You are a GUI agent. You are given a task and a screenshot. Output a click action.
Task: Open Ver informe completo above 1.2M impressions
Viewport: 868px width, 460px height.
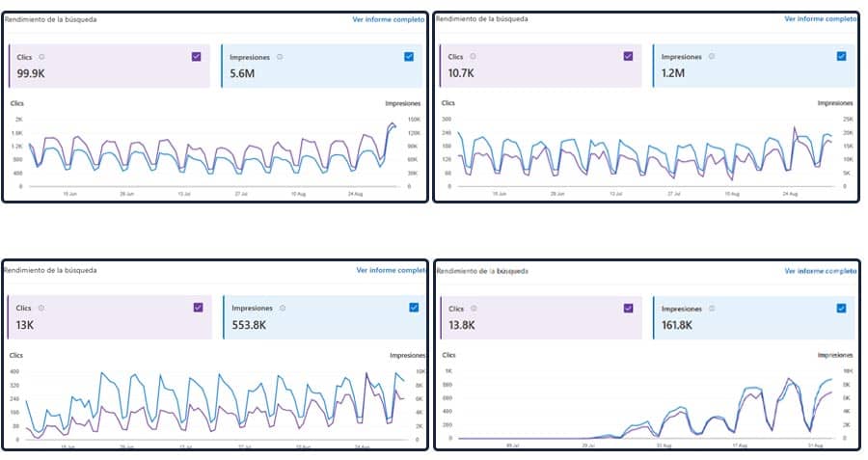click(x=820, y=18)
